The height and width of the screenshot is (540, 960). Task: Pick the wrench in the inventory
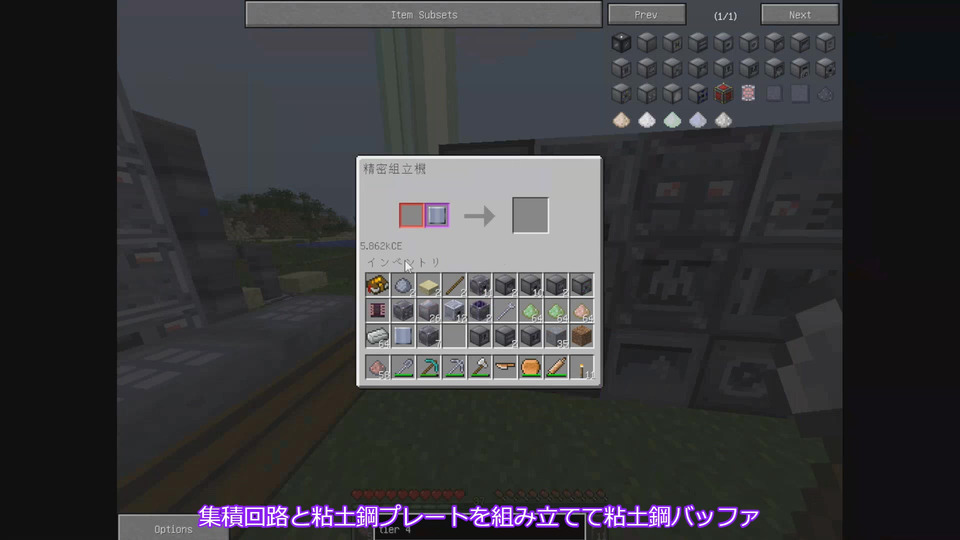506,310
